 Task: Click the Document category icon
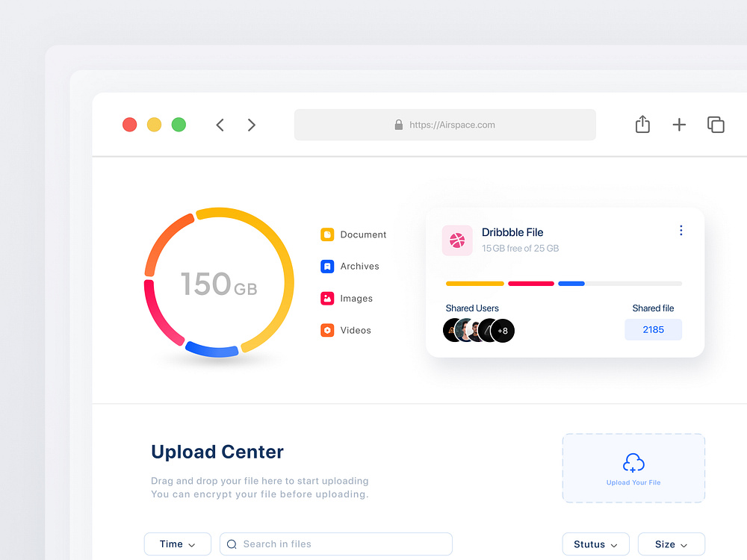(x=327, y=234)
